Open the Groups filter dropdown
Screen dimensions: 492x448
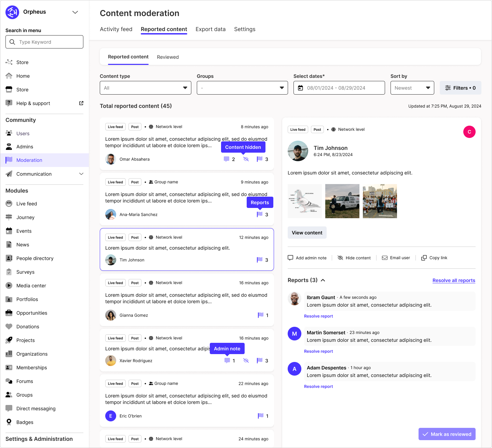pyautogui.click(x=242, y=88)
